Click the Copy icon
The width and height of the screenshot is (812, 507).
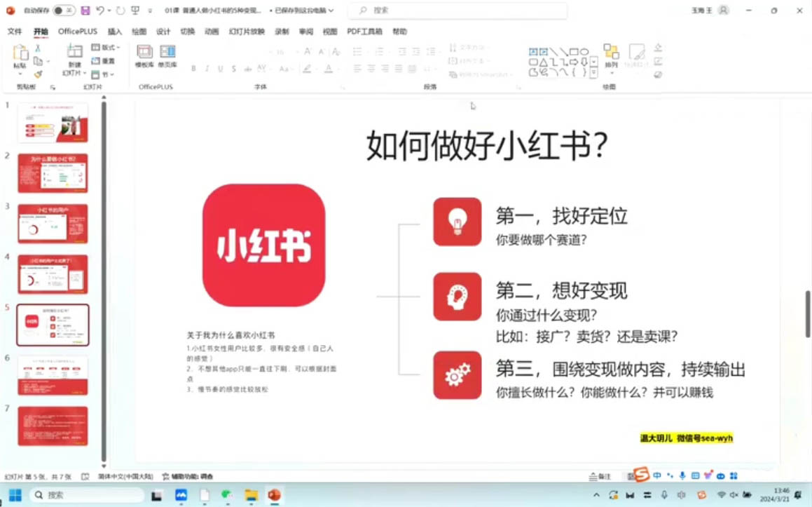pyautogui.click(x=38, y=61)
